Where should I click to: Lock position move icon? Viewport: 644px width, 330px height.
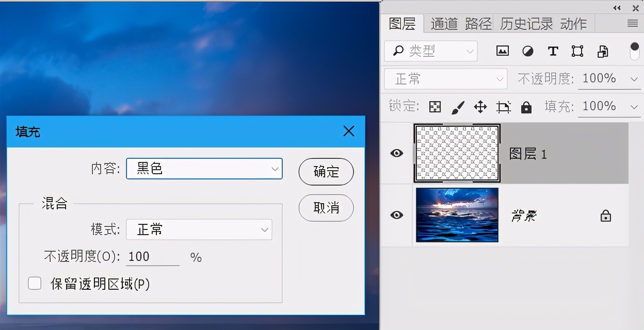[480, 107]
